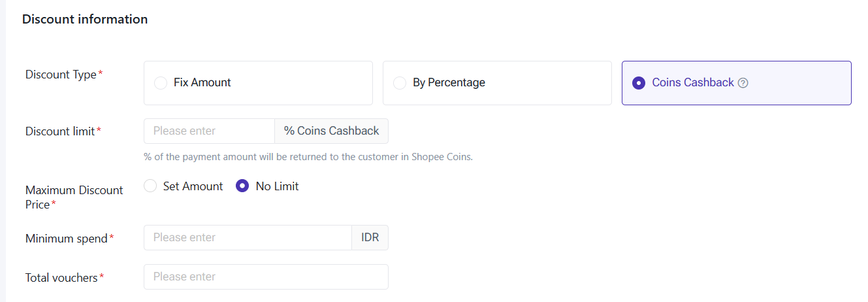Focus the Discount limit input field
This screenshot has height=302, width=868.
[x=209, y=131]
